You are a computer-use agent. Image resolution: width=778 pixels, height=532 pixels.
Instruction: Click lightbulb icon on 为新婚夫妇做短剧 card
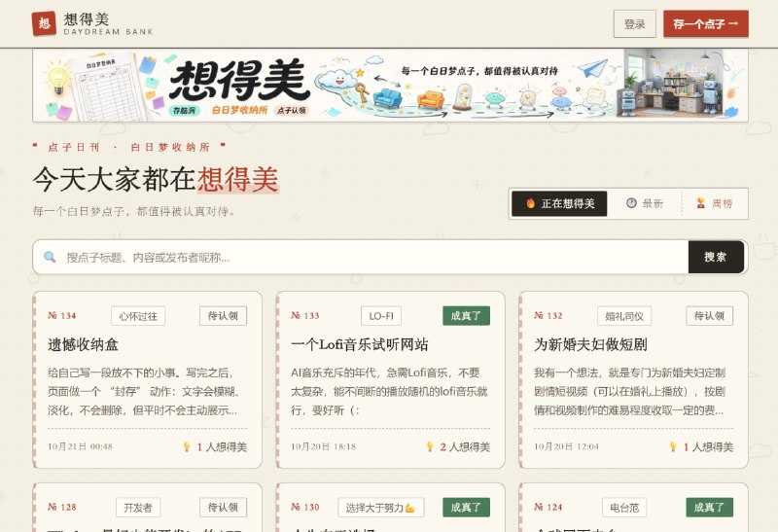[673, 446]
